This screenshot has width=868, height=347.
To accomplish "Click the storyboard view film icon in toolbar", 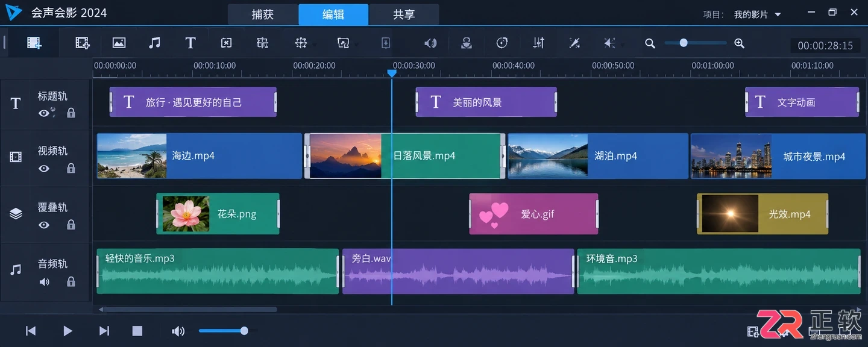I will [34, 43].
